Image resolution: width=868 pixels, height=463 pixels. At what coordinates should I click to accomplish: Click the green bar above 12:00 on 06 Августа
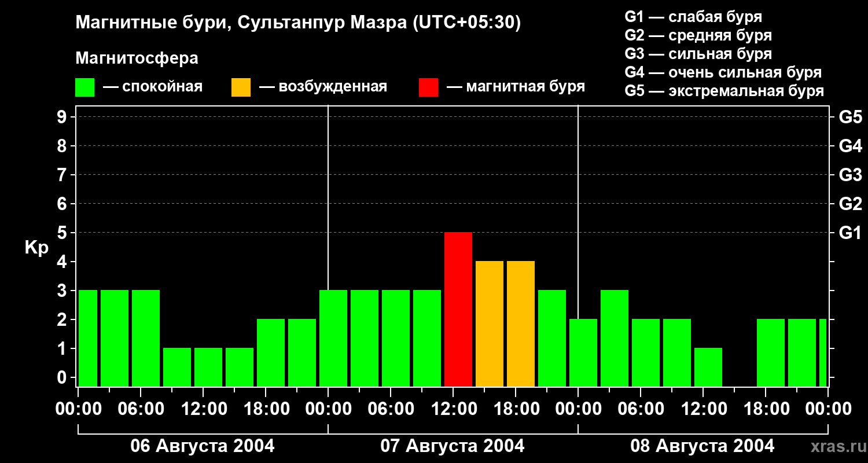pos(208,367)
